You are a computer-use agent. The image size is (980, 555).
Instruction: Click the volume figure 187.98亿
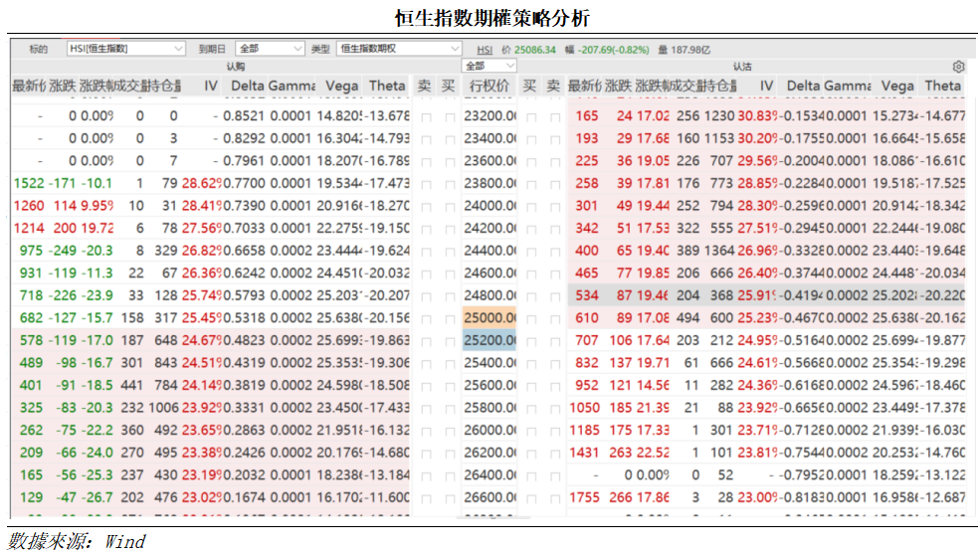[690, 50]
